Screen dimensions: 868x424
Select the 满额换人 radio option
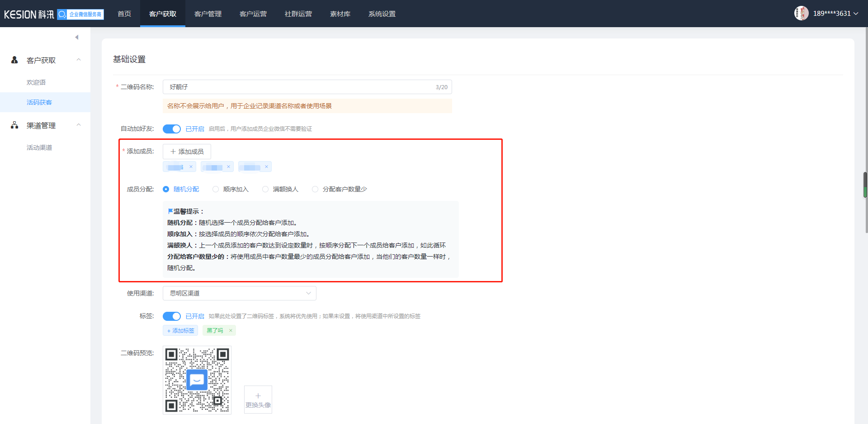(x=265, y=189)
